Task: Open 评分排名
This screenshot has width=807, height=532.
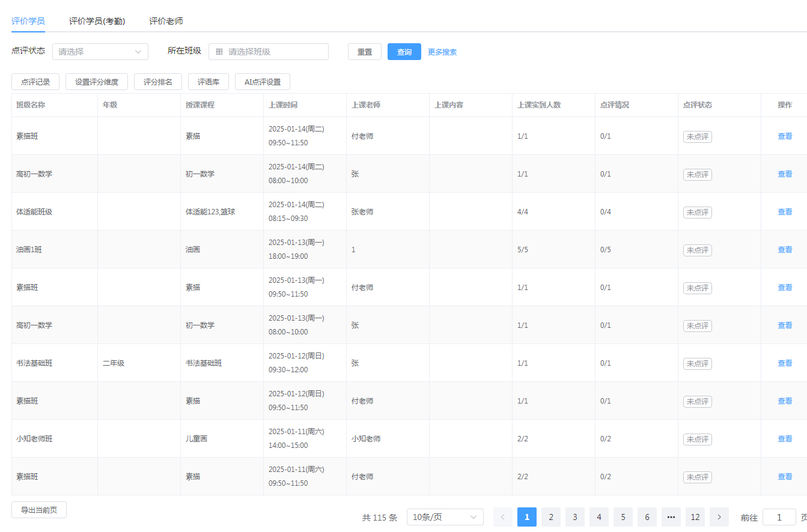Action: (x=158, y=82)
